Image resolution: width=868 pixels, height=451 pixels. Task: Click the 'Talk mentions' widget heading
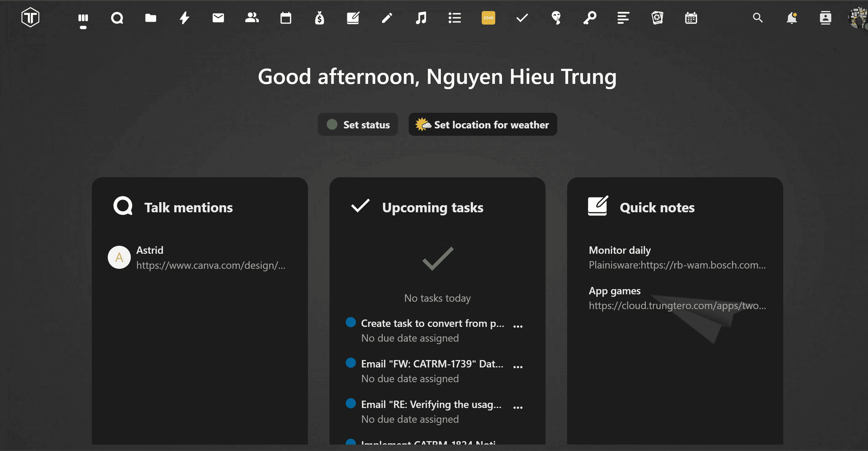[x=188, y=207]
